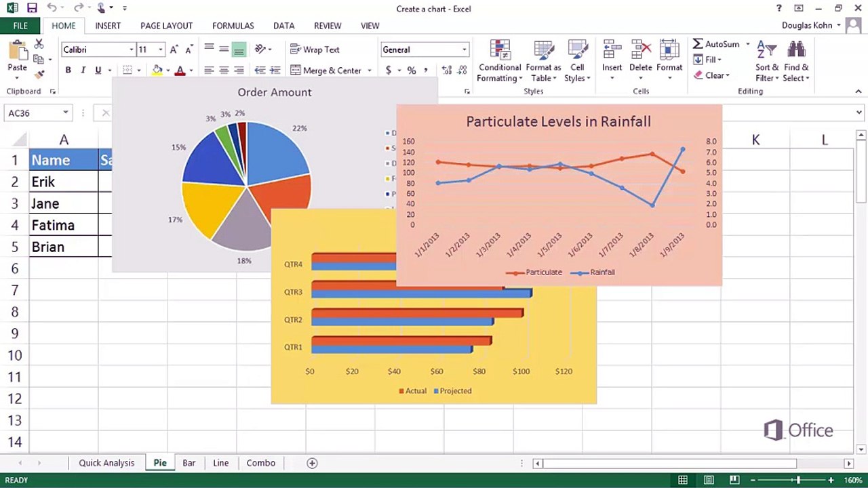Click the Save icon in quick access toolbar
The width and height of the screenshot is (868, 488).
[x=32, y=8]
